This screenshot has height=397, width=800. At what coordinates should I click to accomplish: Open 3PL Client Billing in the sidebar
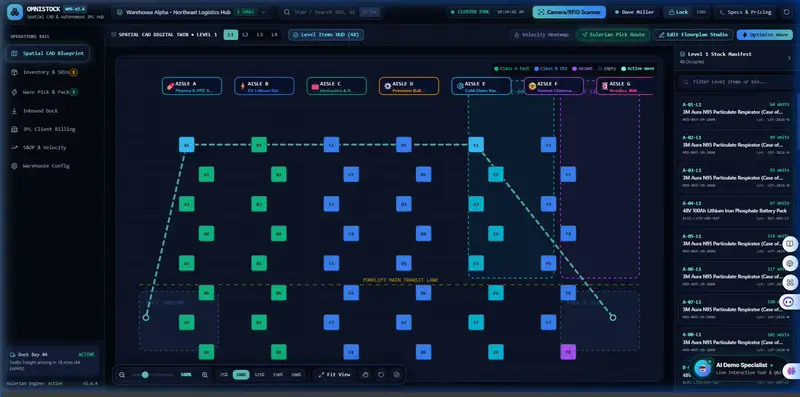(48, 129)
